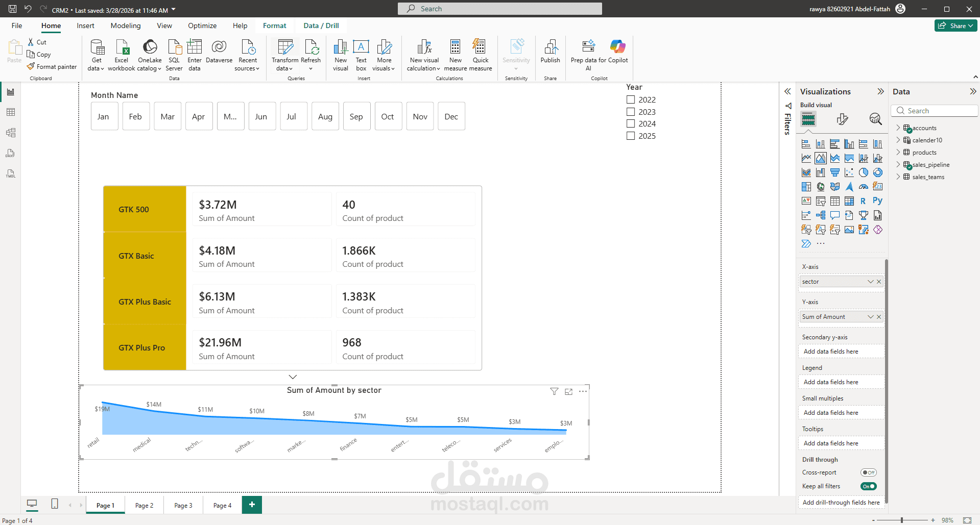980x525 pixels.
Task: Select the Oct month slicer tile
Action: (x=388, y=116)
